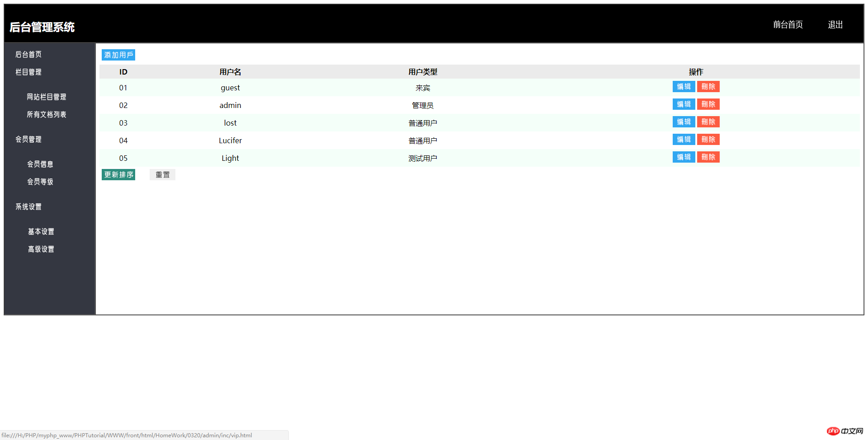The height and width of the screenshot is (440, 868).
Task: Click the ID cell 04
Action: tap(123, 140)
